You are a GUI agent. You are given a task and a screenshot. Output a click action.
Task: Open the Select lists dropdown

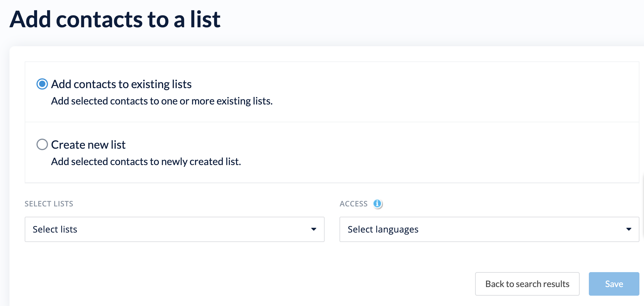[175, 229]
